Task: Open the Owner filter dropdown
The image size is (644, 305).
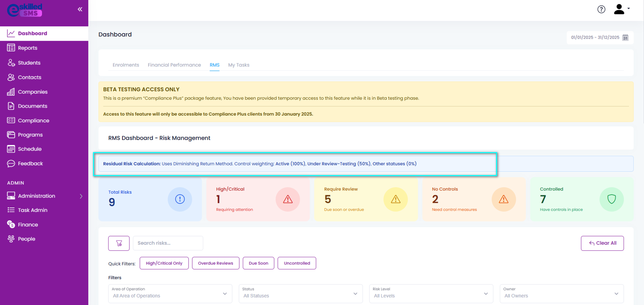Action: click(561, 293)
